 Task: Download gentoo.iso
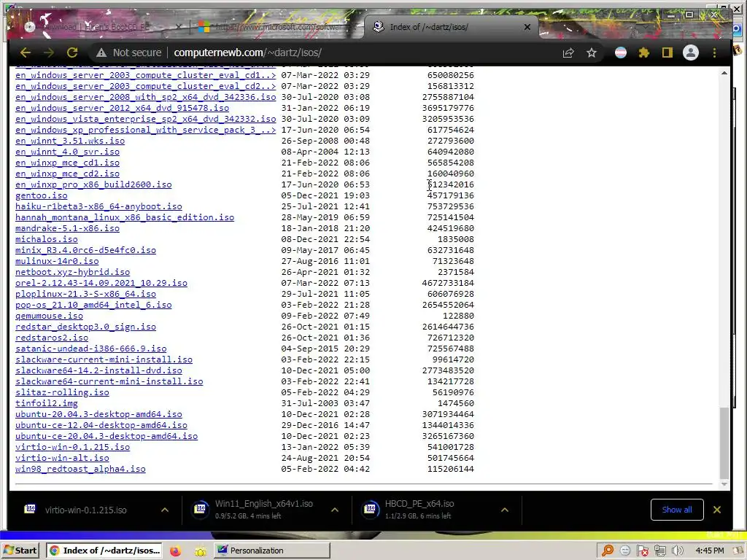pyautogui.click(x=42, y=195)
